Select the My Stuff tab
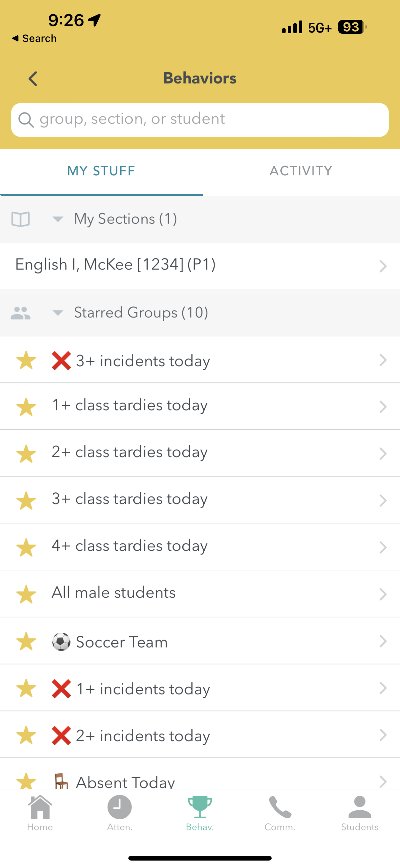 (101, 171)
